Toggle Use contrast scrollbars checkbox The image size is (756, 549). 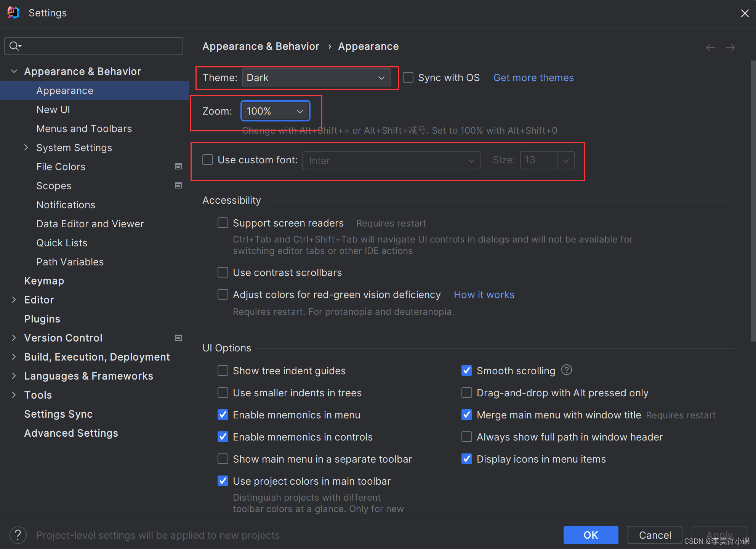(223, 272)
